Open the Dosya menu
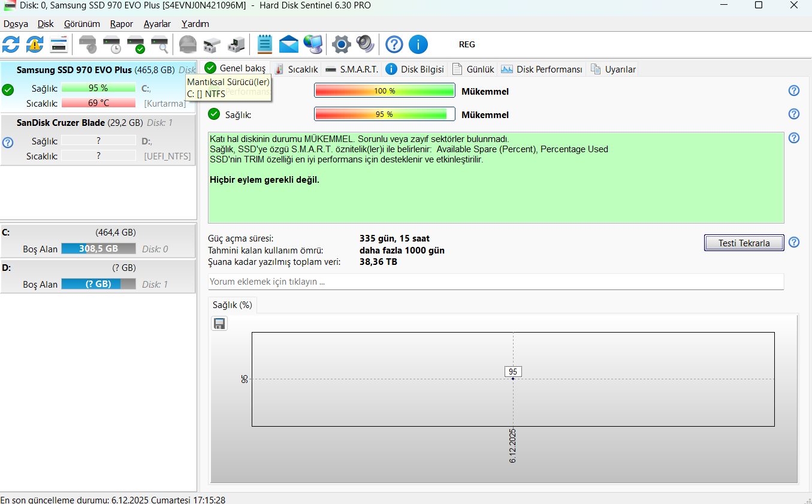The width and height of the screenshot is (812, 504). point(16,24)
